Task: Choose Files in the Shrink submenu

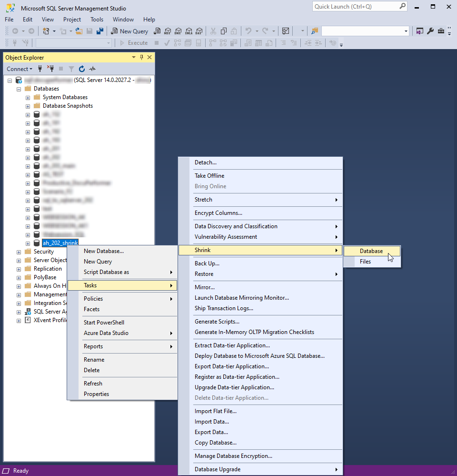Action: [365, 262]
